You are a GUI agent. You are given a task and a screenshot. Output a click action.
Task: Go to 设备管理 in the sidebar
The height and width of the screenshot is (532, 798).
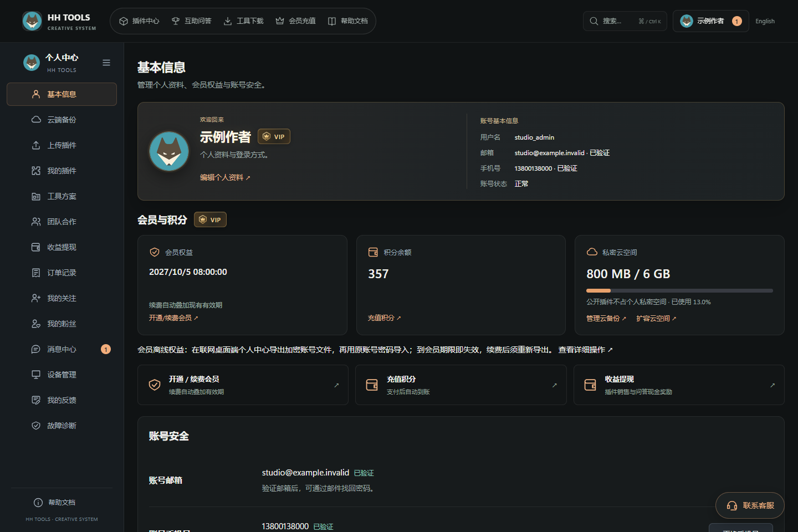click(x=62, y=375)
